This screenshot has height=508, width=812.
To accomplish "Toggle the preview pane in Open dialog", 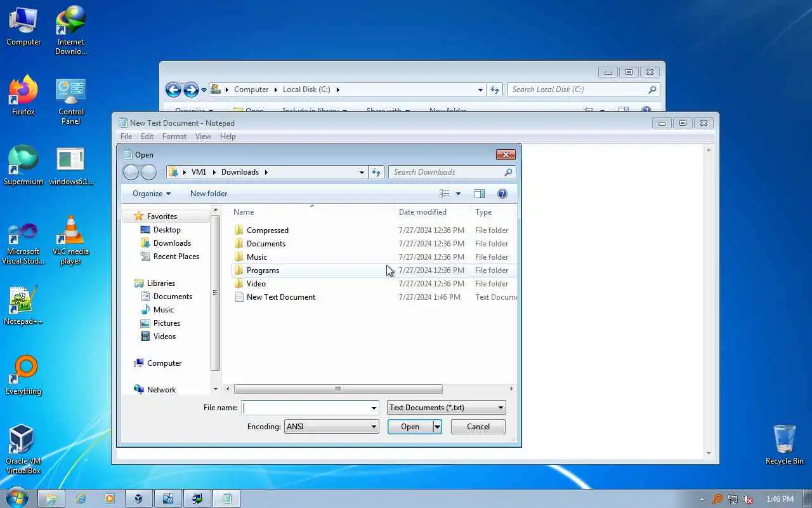I will 480,194.
